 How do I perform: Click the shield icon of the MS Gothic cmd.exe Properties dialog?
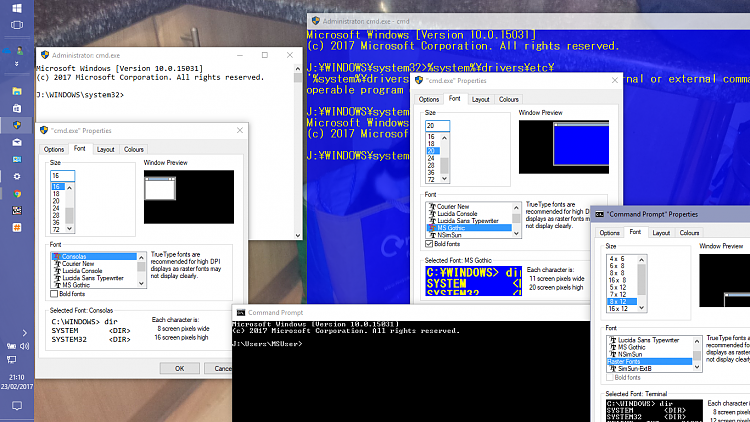(x=419, y=80)
